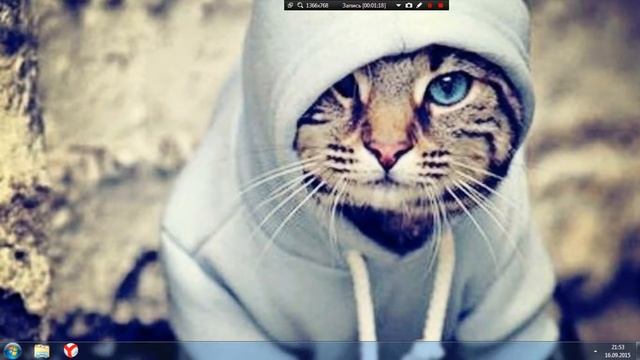Screen dimensions: 640x360
Task: Launch Yandex Browser from the taskbar
Action: coord(71,351)
